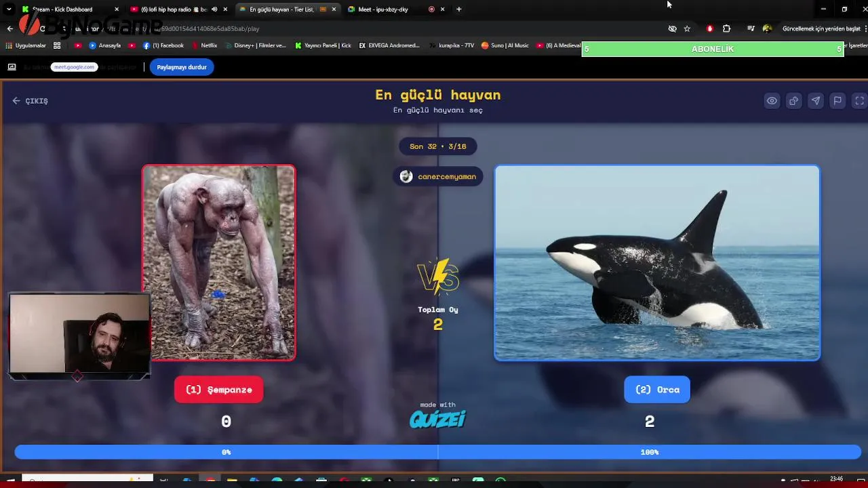Viewport: 868px width, 488px height.
Task: Click the meet.google.com chip in sharing bar
Action: point(74,67)
